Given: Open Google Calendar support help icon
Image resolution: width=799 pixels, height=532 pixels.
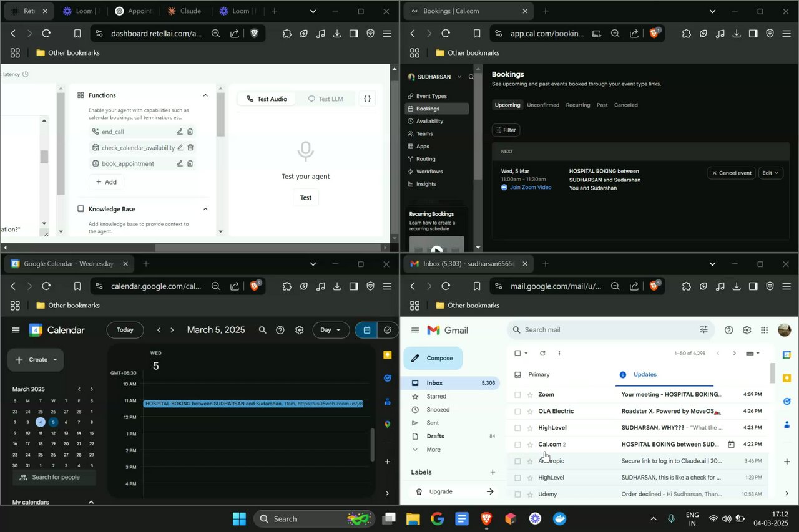Looking at the screenshot, I should pyautogui.click(x=280, y=330).
